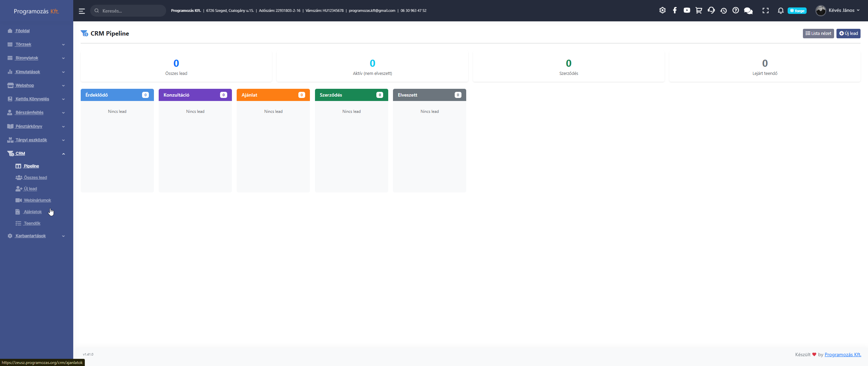Click the Pénztárkönyv book icon
This screenshot has width=868, height=366.
click(x=10, y=126)
